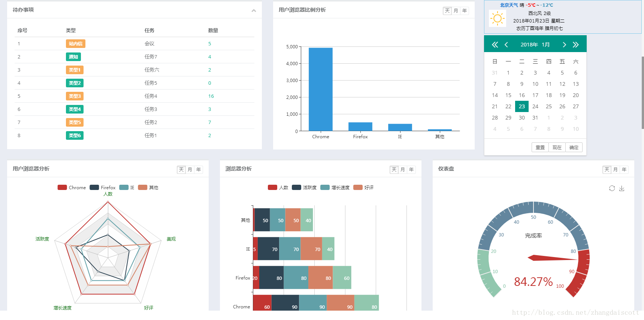Toggle Chrome series in radar legend
This screenshot has width=644, height=320.
click(72, 187)
